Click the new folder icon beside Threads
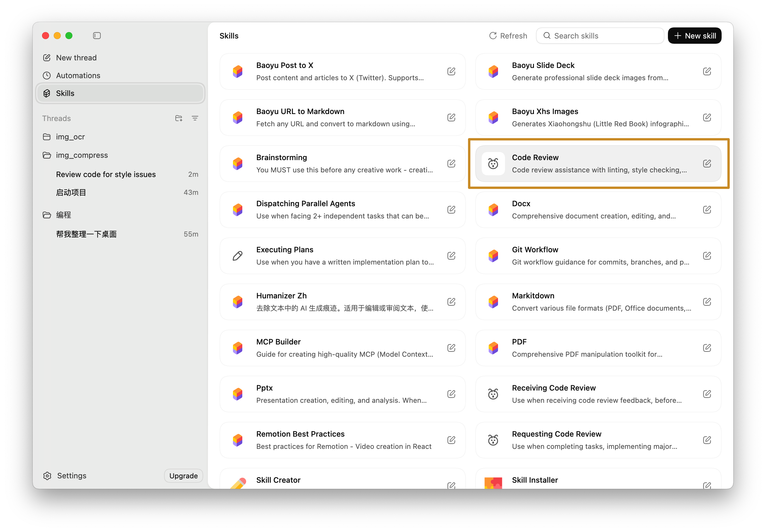 coord(178,118)
